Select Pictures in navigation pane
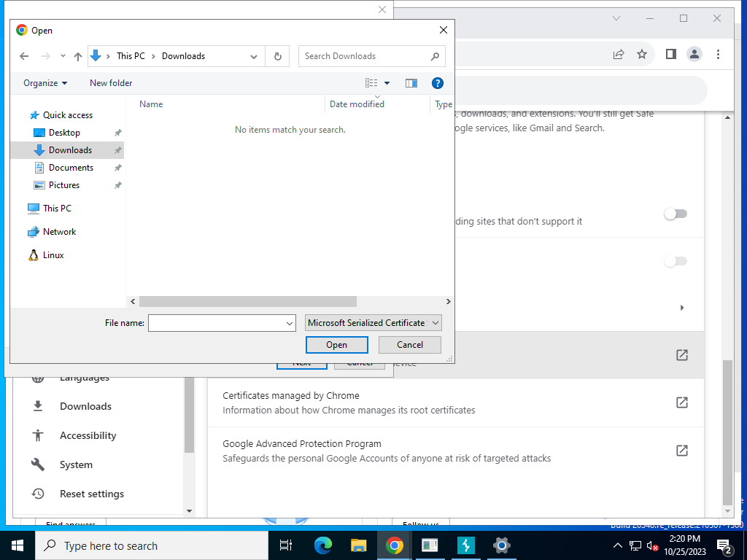The image size is (747, 560). click(64, 185)
